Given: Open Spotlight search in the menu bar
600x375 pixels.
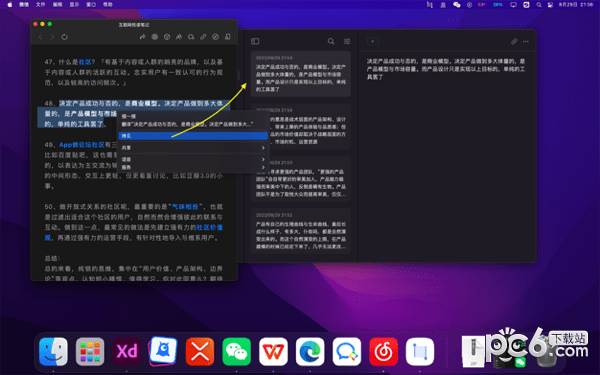Looking at the screenshot, I should click(x=539, y=5).
